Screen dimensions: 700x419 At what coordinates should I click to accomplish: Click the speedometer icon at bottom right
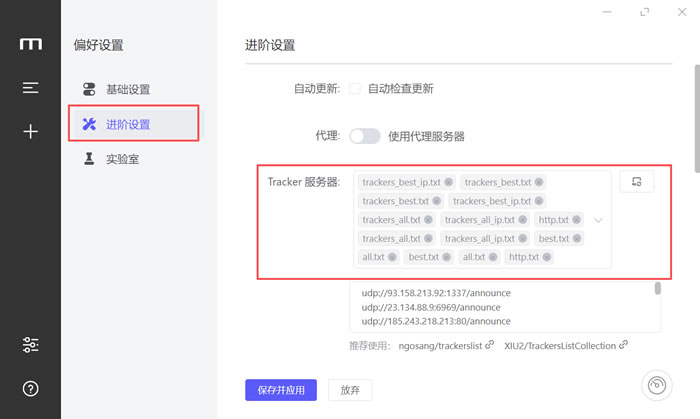click(x=656, y=386)
